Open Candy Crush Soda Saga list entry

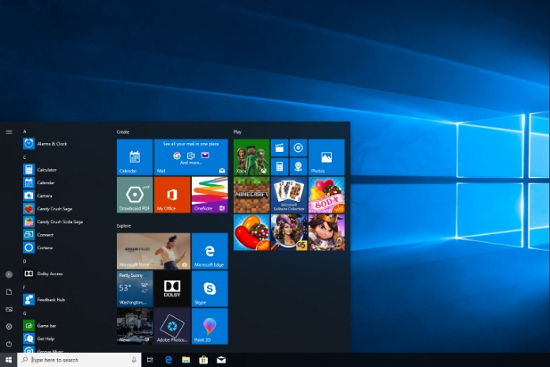point(53,221)
